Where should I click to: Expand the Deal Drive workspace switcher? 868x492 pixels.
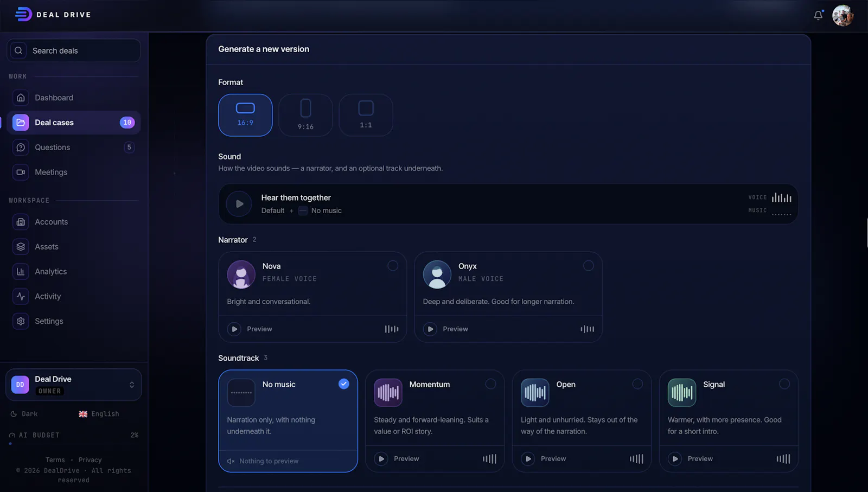click(74, 385)
